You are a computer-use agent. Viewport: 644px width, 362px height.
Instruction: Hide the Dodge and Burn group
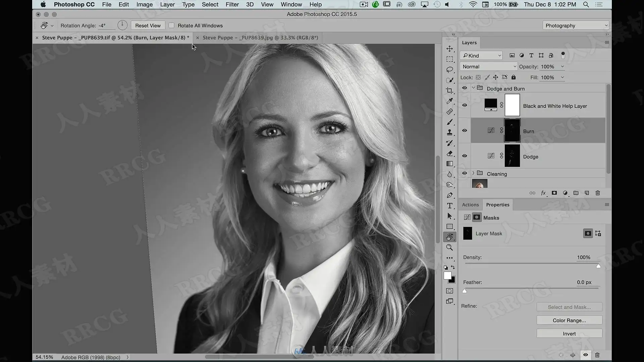pos(465,88)
